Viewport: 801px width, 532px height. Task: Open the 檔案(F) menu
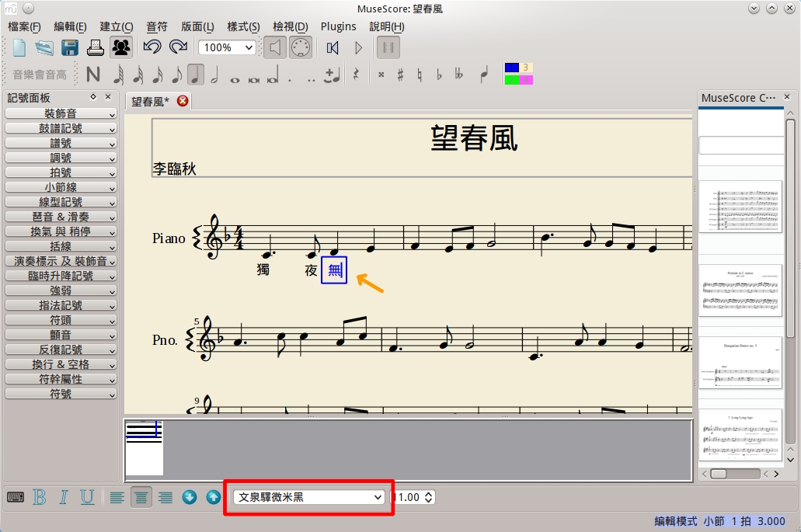pyautogui.click(x=25, y=26)
